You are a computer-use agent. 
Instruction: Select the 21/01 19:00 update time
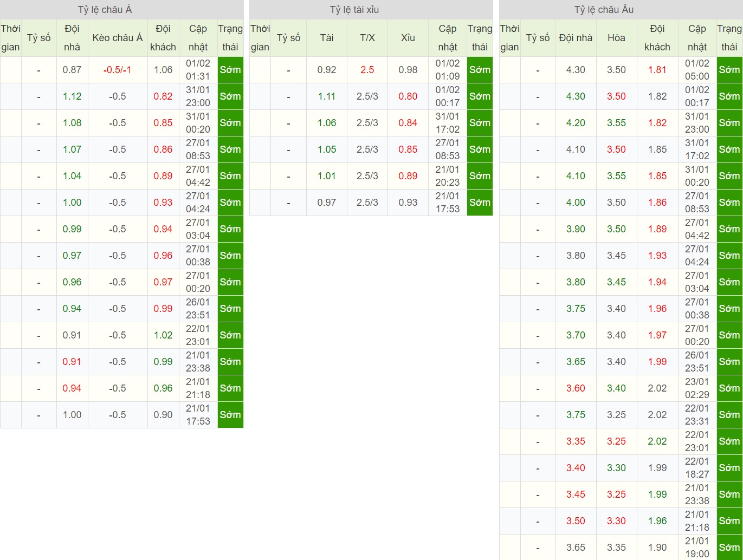coord(697,548)
